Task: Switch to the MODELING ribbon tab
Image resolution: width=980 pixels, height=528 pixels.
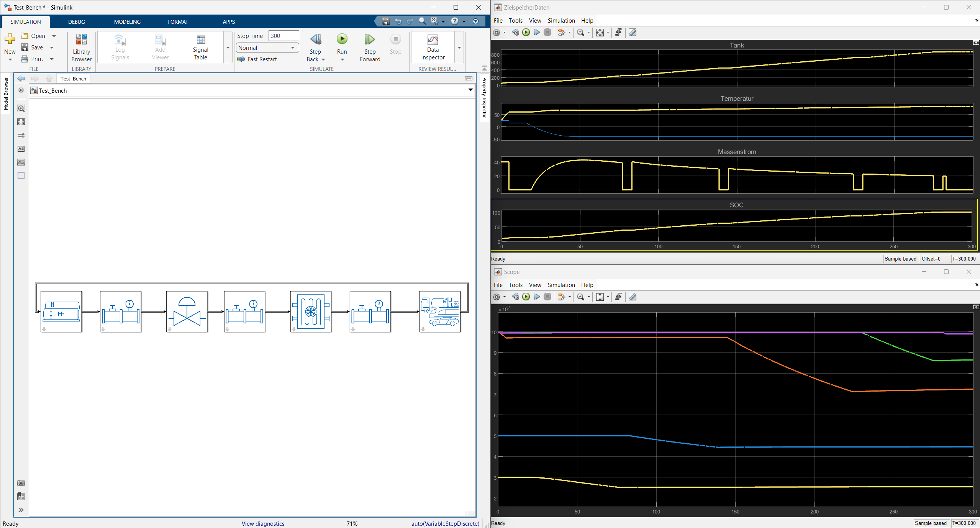Action: pos(127,22)
